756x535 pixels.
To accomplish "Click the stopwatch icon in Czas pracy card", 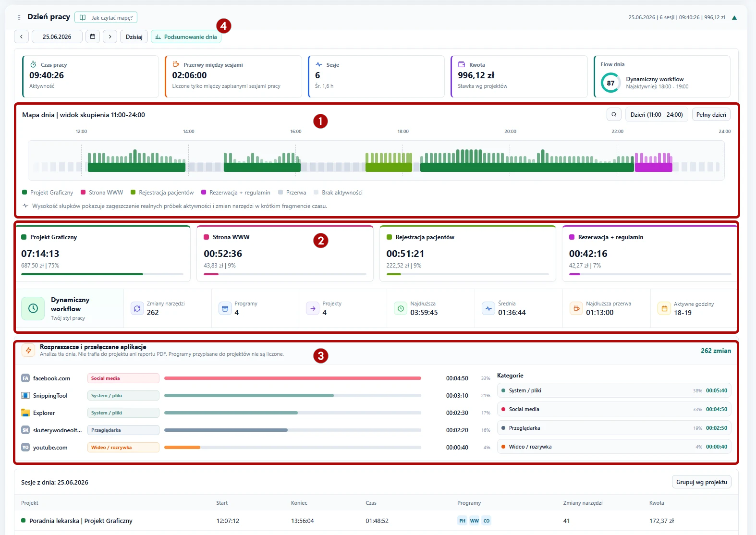I will [33, 64].
